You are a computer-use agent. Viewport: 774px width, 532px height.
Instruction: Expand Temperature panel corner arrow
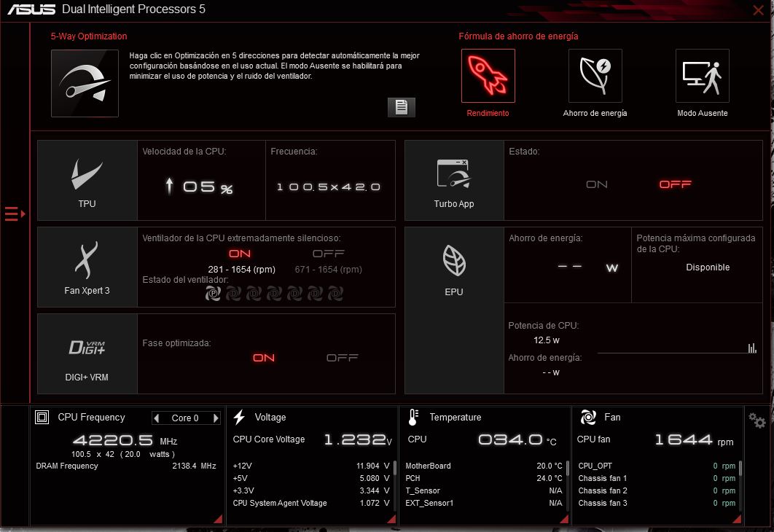(564, 519)
